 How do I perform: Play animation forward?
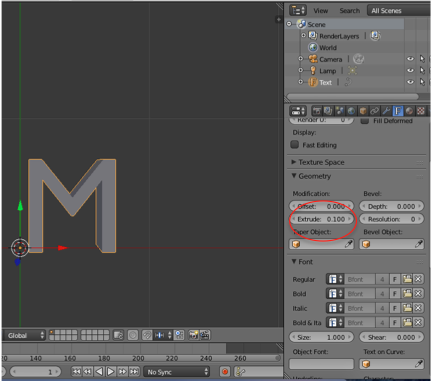click(111, 371)
